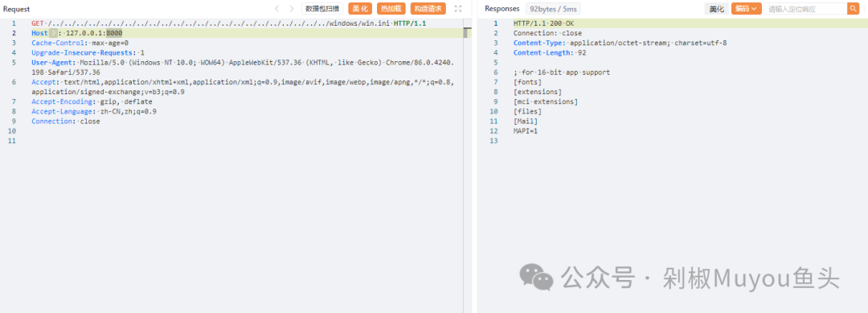Screen dimensions: 868x313
Task: Click the '; for 16-bit app support' line
Action: click(561, 72)
